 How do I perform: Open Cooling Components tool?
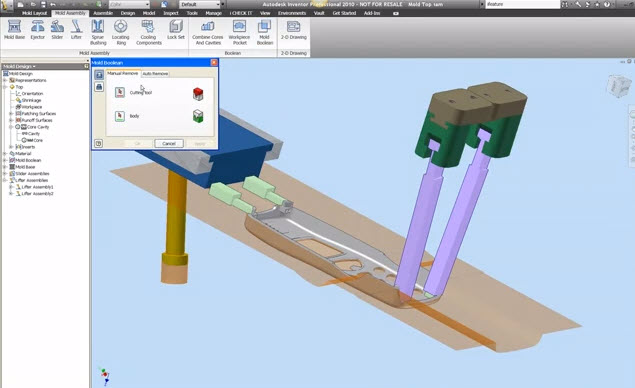point(149,32)
